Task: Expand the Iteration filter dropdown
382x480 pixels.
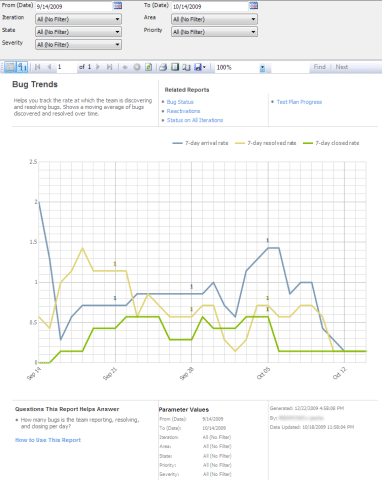Action: (x=78, y=19)
